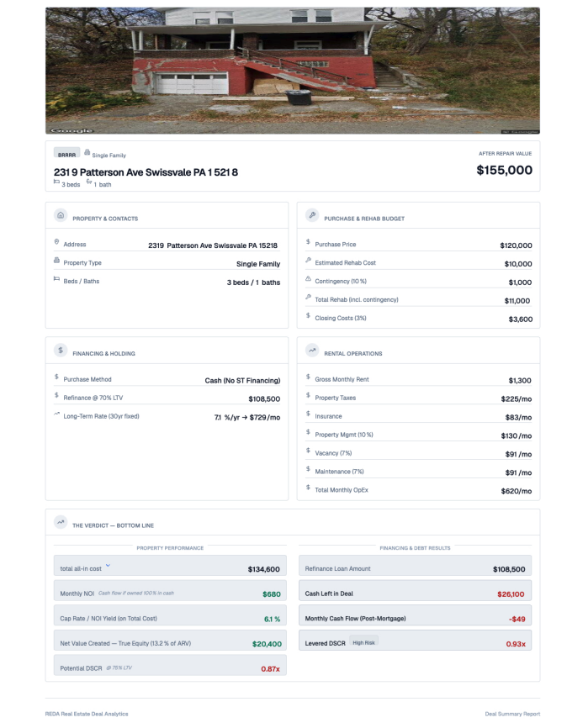
Task: Click Cash (No ST Financing) value
Action: point(242,381)
